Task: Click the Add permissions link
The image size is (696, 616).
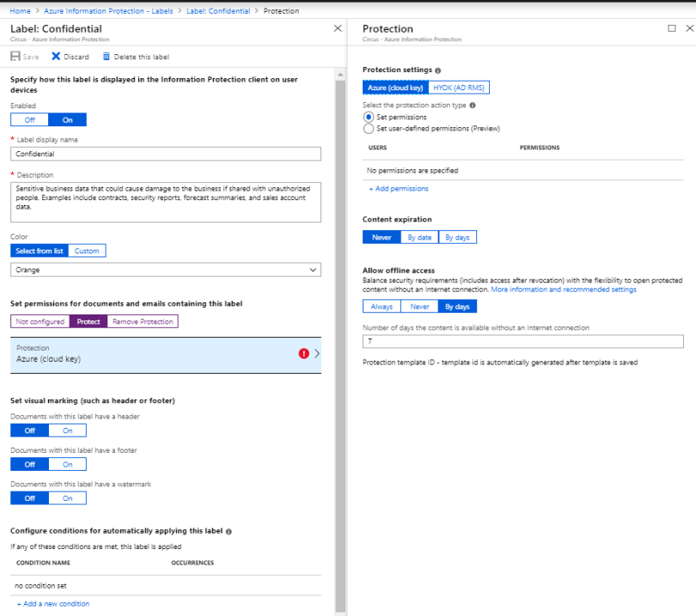Action: (399, 188)
